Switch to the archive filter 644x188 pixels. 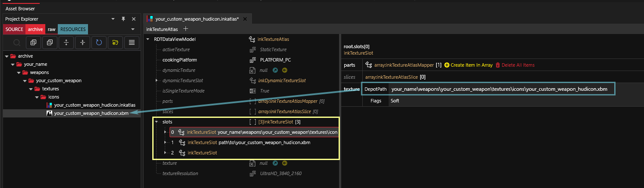(35, 29)
